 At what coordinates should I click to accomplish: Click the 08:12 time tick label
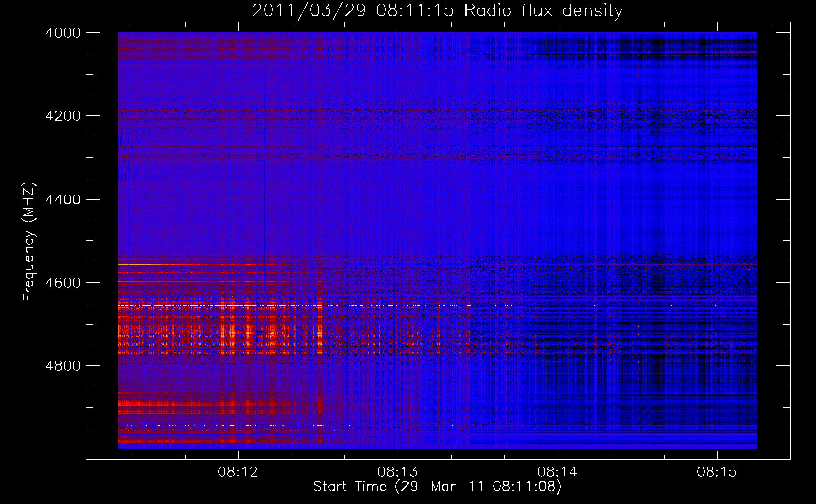tap(238, 472)
